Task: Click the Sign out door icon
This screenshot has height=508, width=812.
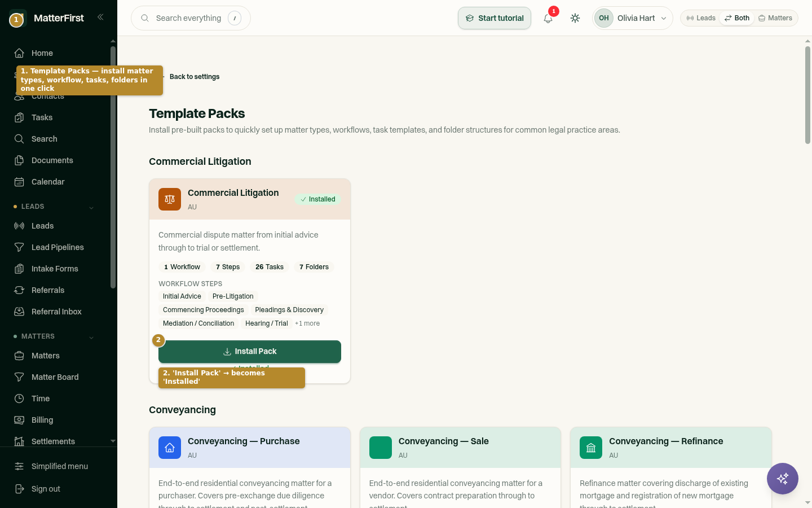Action: tap(19, 489)
